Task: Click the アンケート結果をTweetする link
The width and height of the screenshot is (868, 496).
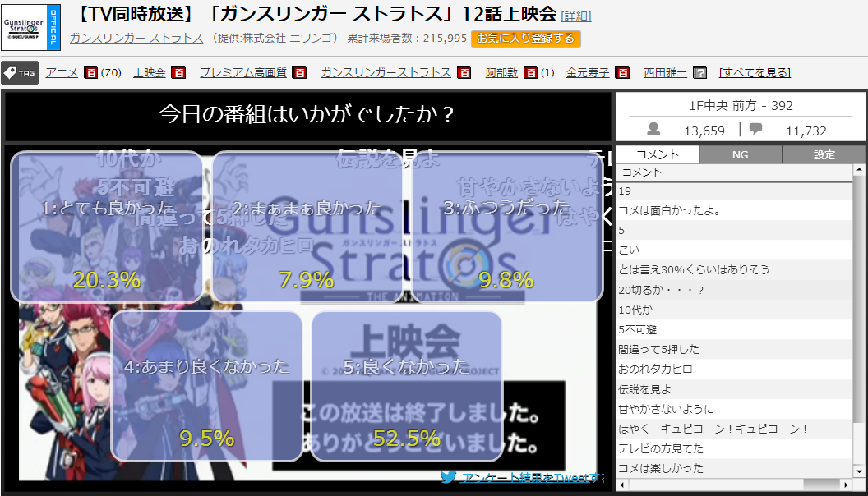Action: point(533,477)
